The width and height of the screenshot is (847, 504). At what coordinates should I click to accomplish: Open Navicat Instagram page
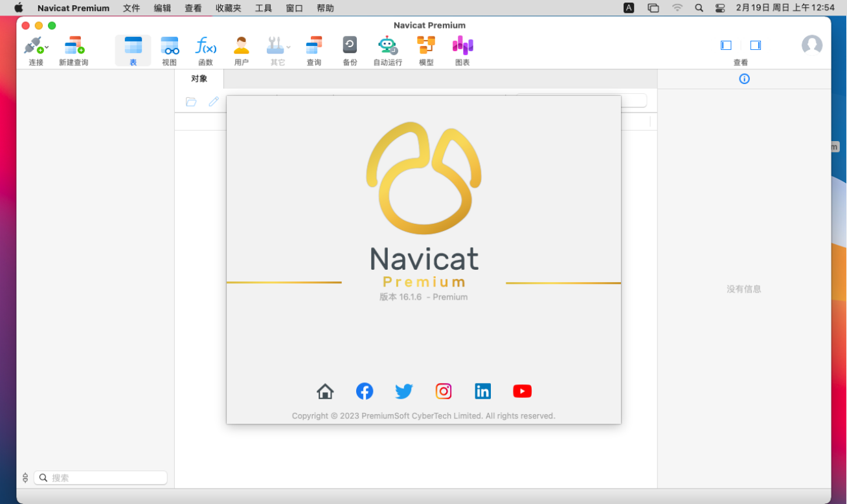444,391
